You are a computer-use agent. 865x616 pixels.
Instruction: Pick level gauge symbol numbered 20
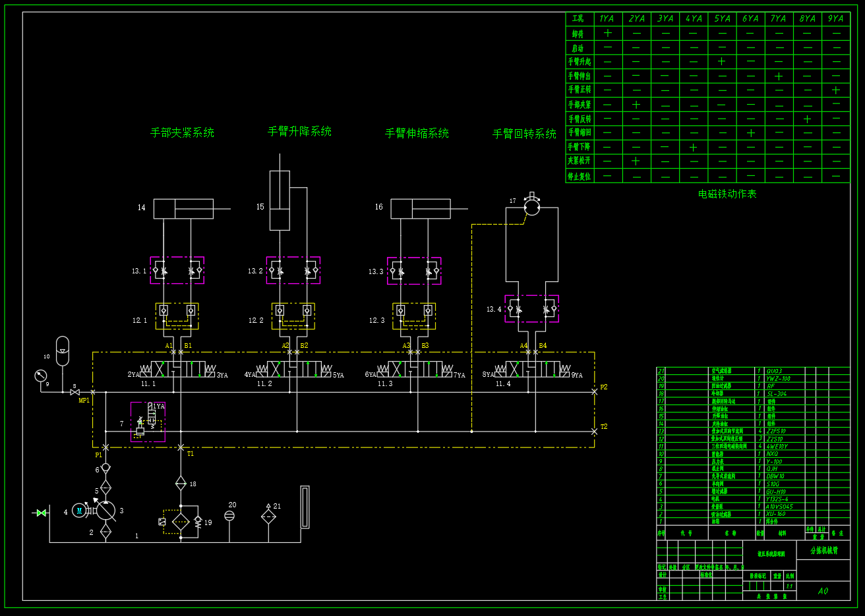pyautogui.click(x=229, y=516)
